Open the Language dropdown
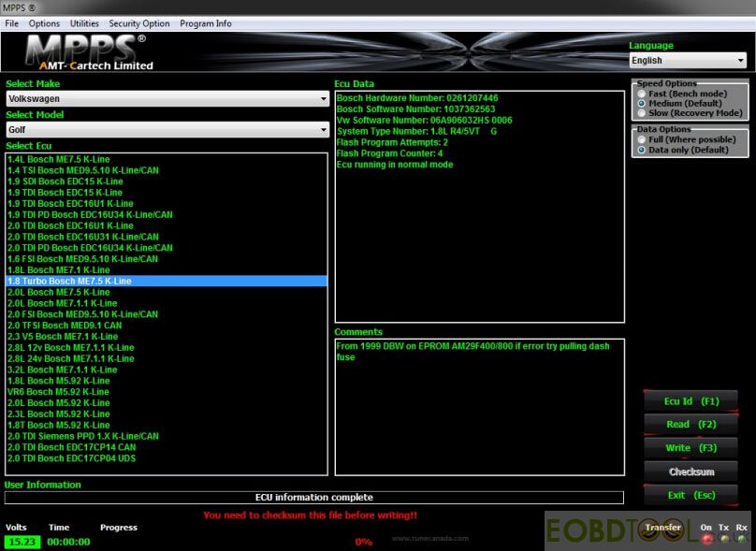The width and height of the screenshot is (756, 551). pos(688,61)
